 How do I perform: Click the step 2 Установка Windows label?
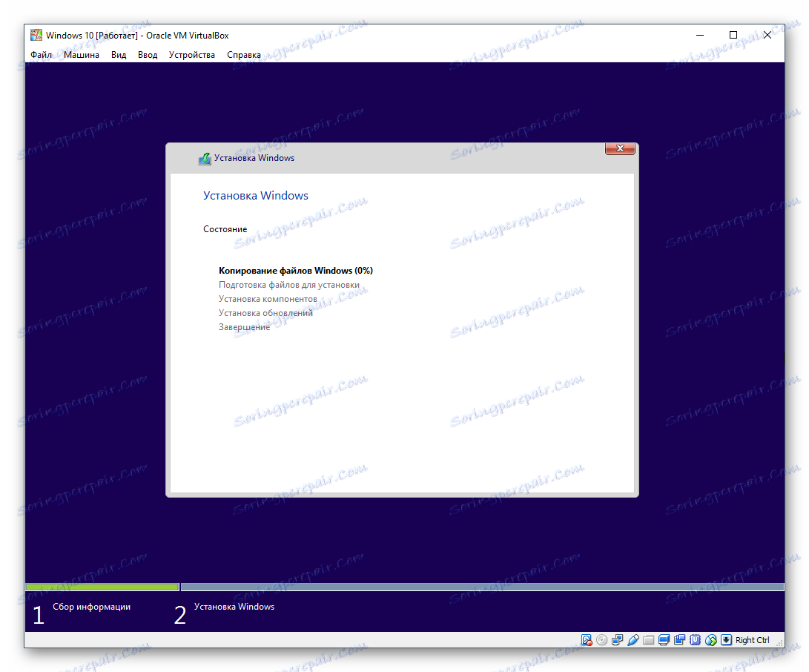(x=234, y=607)
